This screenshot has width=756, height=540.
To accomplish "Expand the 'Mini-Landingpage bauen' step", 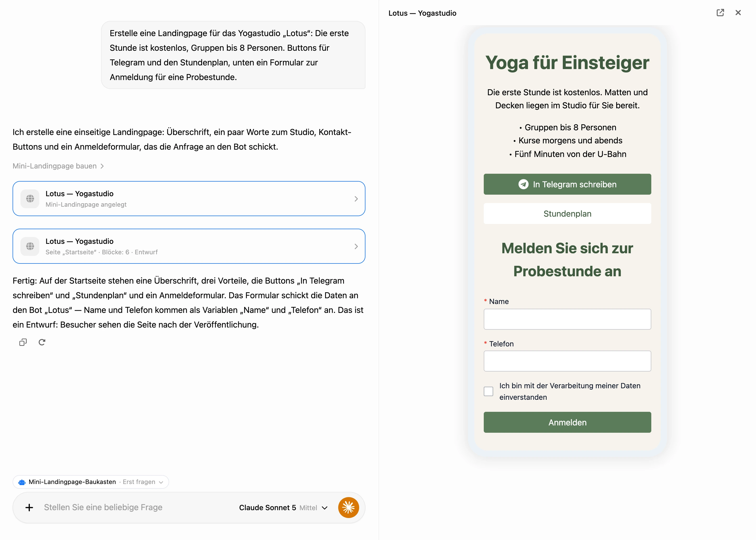I will click(58, 166).
